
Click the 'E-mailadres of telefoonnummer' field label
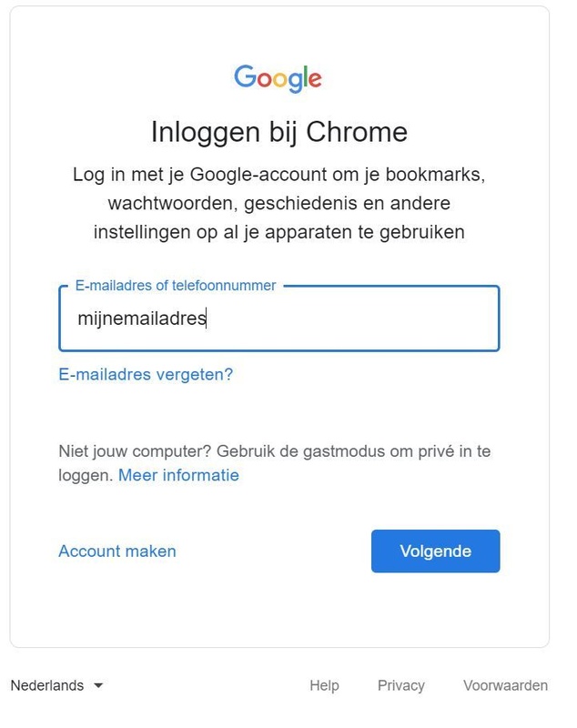[x=176, y=285]
